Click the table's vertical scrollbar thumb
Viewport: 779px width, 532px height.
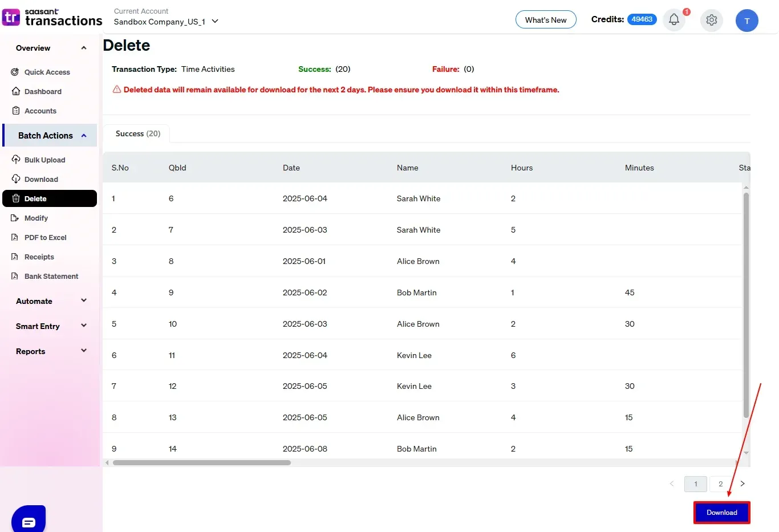pyautogui.click(x=746, y=305)
